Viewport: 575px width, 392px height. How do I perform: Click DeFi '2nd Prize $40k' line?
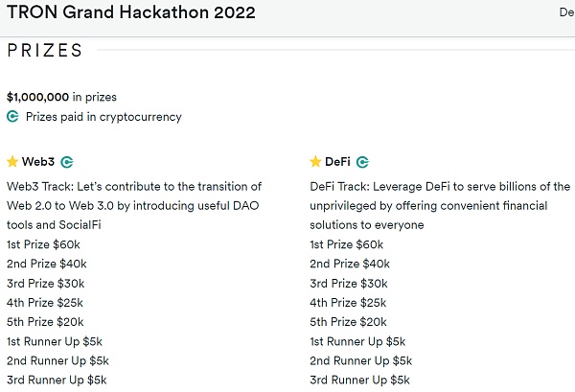[350, 264]
